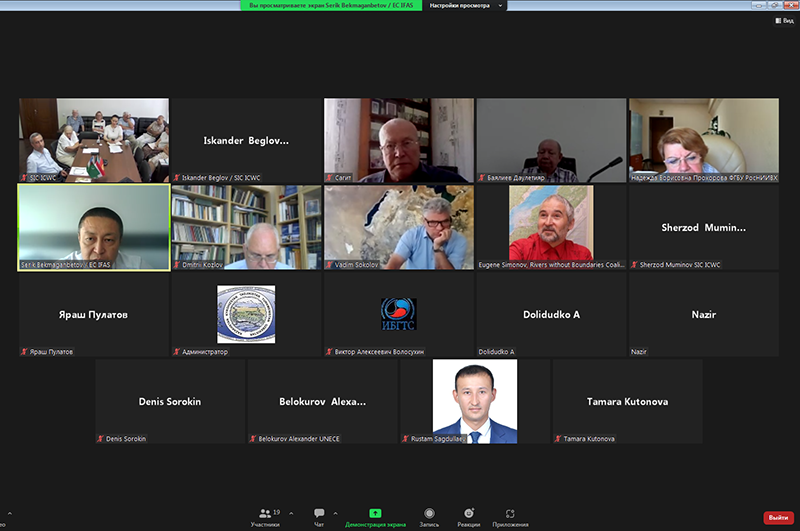Click the Tamara Kutonova participant tile
Image resolution: width=800 pixels, height=531 pixels.
(x=627, y=401)
